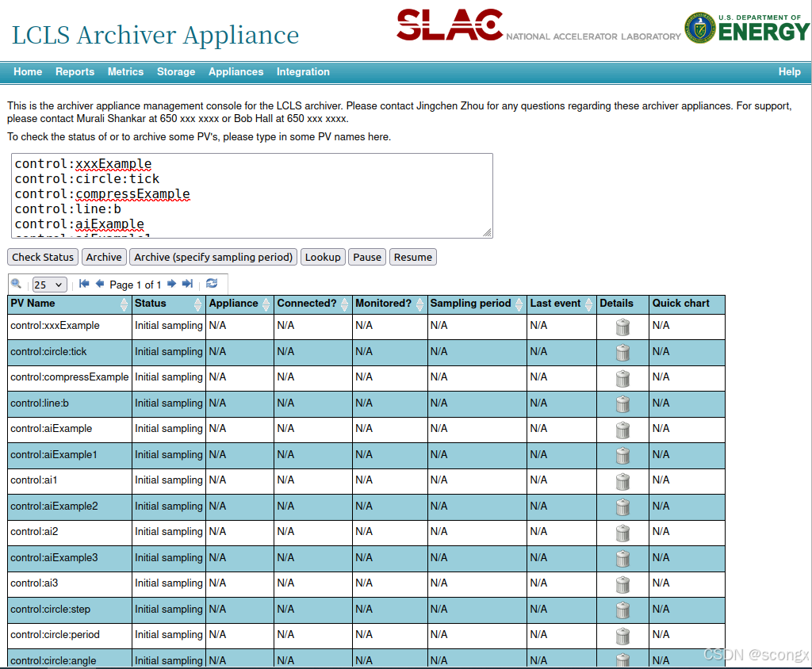Click the SLAC laboratory logo
The image size is (812, 669).
pos(450,25)
